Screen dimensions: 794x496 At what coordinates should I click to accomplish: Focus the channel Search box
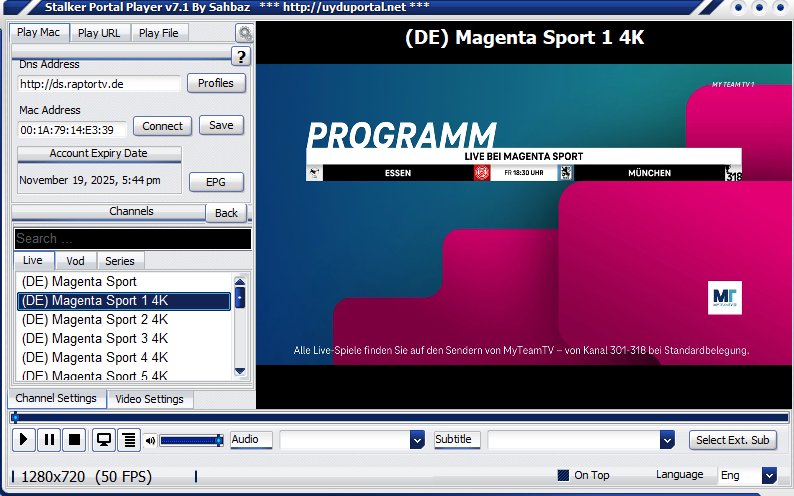(133, 239)
